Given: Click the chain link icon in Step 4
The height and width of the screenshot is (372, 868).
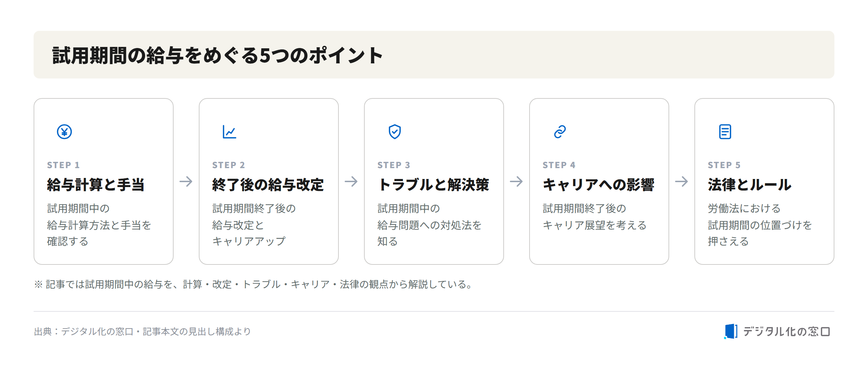Looking at the screenshot, I should [x=560, y=132].
